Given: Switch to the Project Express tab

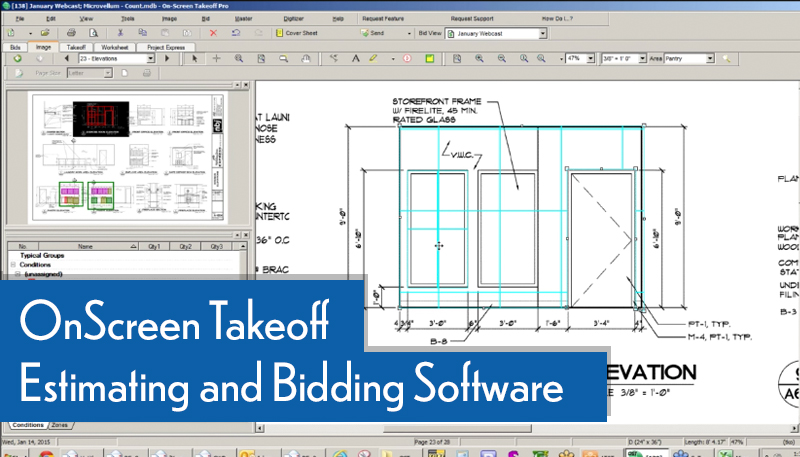Looking at the screenshot, I should pos(166,47).
